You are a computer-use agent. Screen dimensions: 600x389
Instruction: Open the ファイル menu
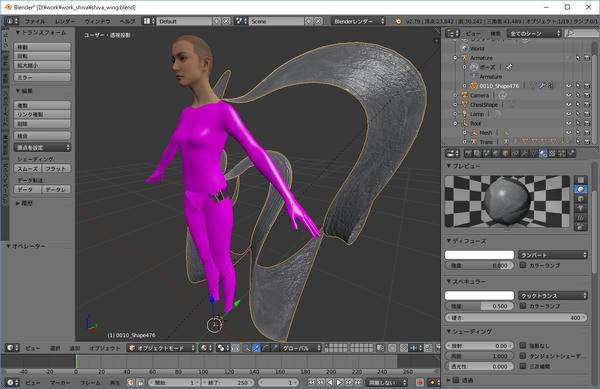click(35, 21)
